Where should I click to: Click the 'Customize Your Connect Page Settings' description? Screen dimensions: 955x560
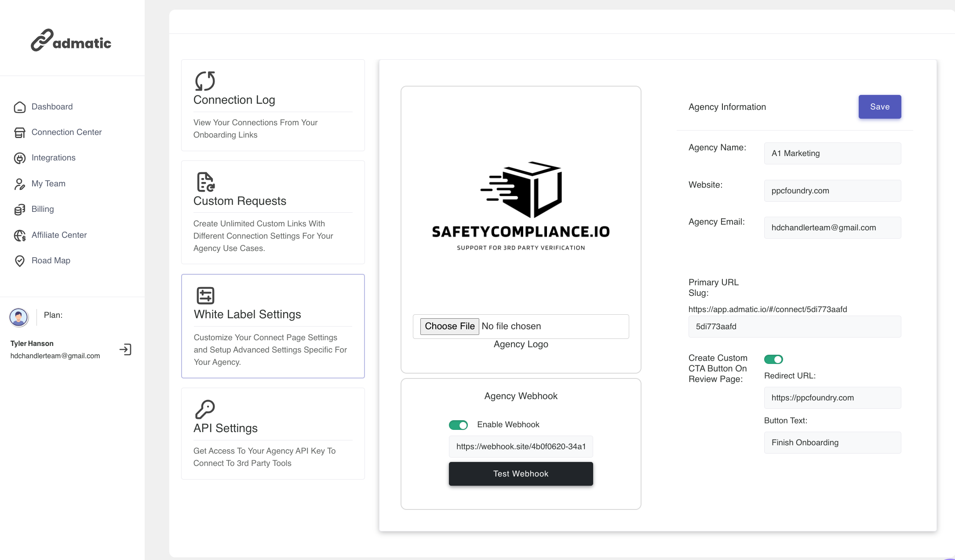click(x=270, y=350)
